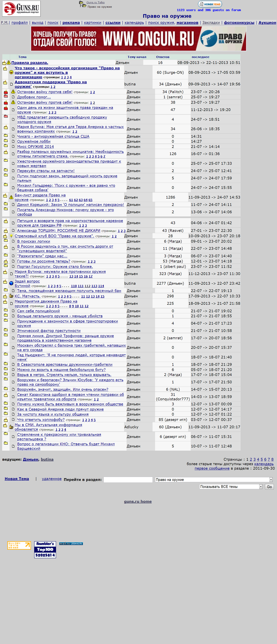This screenshot has height=644, width=277.
Task: Open topic 'КС. Матчасть.'
Action: point(28,296)
